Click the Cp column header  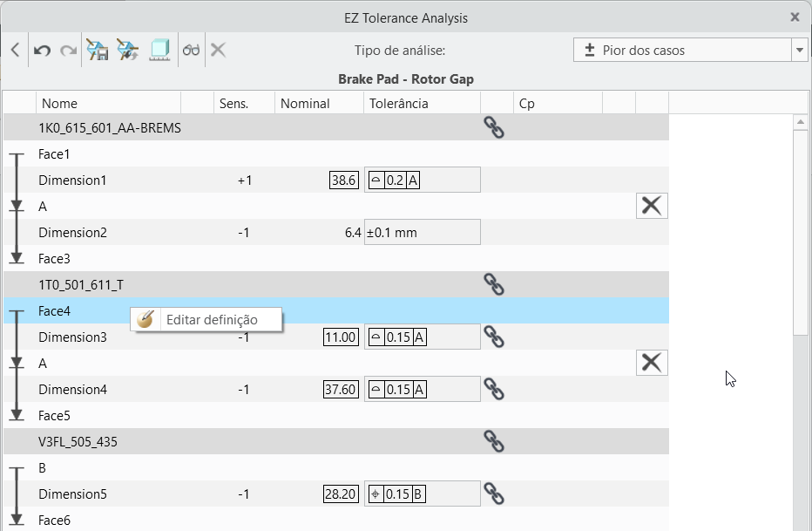click(558, 103)
